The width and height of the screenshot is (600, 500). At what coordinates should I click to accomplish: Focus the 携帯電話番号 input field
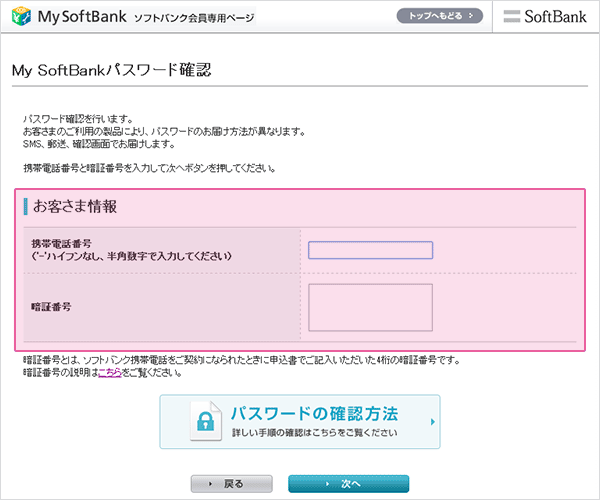coord(370,250)
